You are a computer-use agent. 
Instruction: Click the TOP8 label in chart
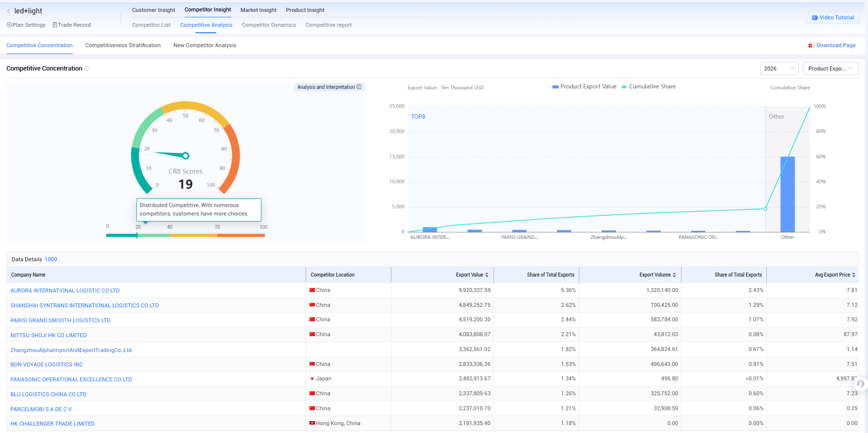tap(418, 117)
